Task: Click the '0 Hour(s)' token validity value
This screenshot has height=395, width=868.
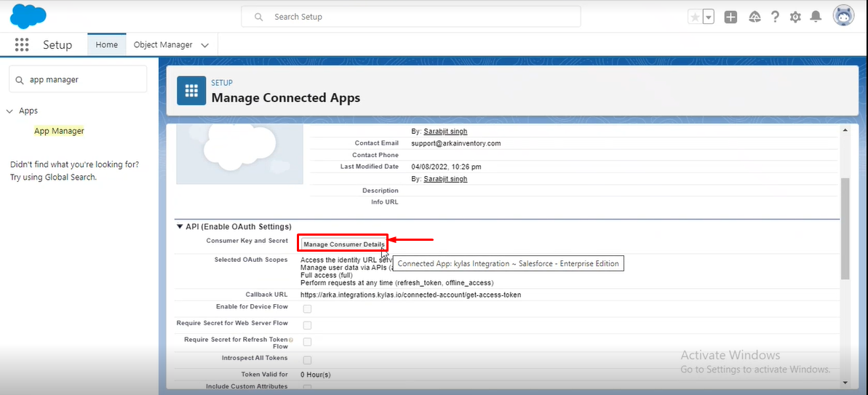Action: tap(316, 375)
